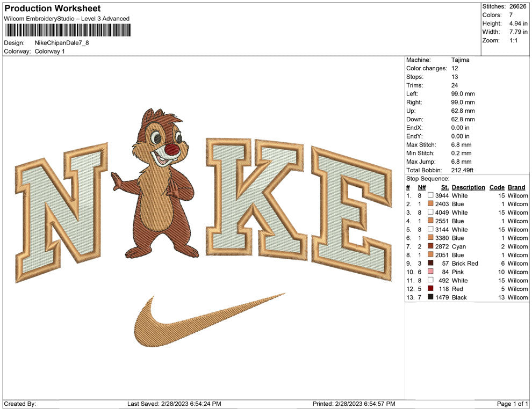Click the Left value '99.0 mm'

point(463,93)
